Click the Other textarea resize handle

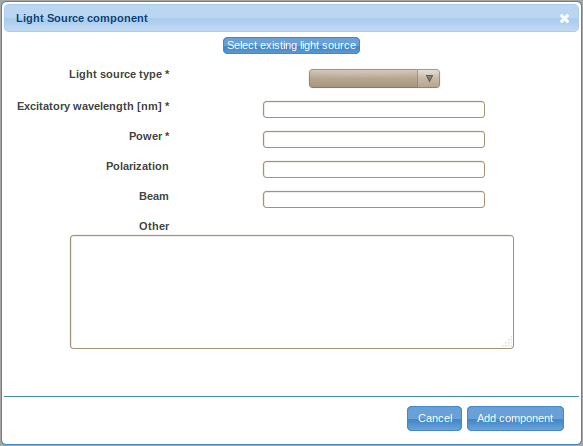point(508,342)
